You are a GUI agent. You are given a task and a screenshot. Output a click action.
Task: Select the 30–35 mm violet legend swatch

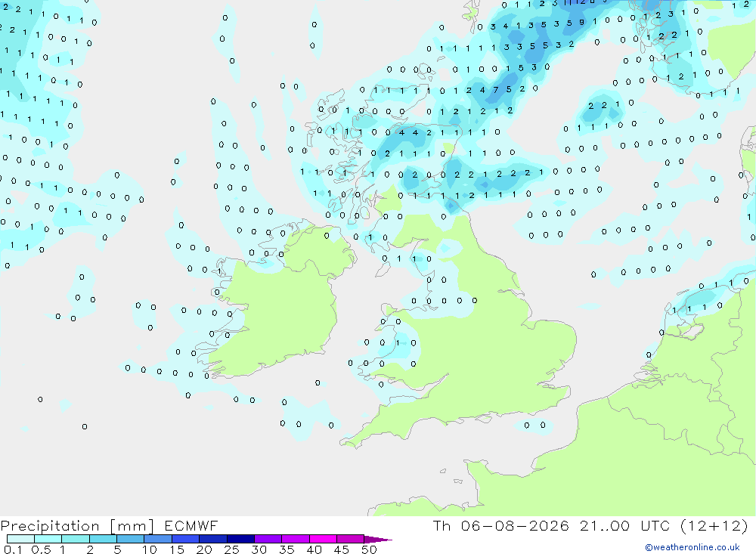click(x=268, y=539)
